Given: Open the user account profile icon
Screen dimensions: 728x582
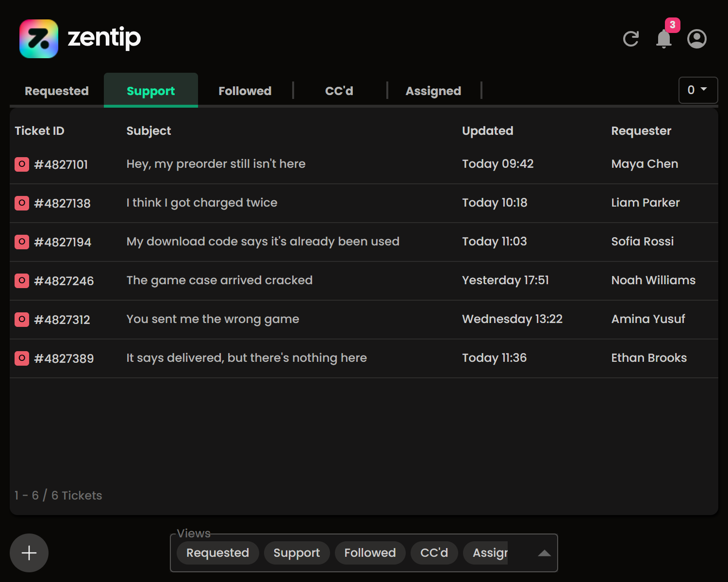Looking at the screenshot, I should pyautogui.click(x=697, y=39).
